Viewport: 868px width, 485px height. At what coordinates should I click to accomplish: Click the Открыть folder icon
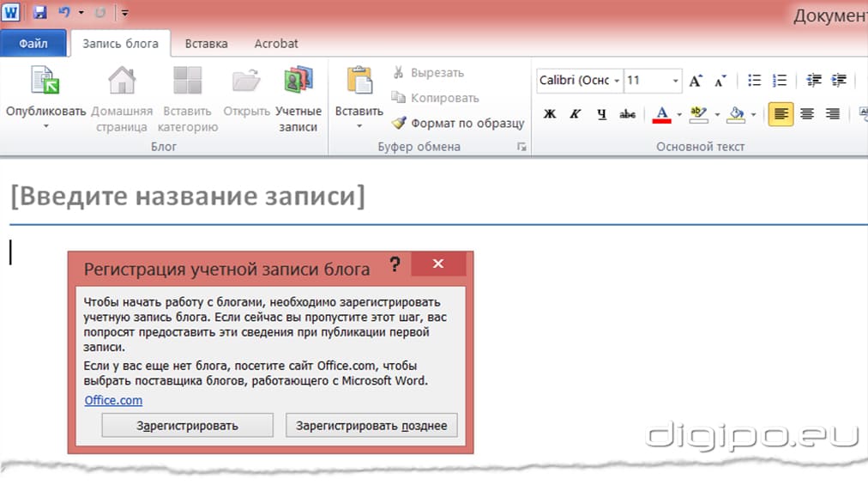[246, 81]
